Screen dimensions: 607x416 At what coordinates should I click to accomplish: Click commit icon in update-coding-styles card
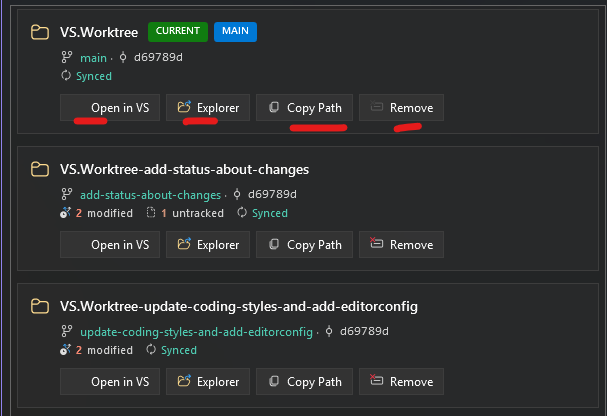[329, 331]
